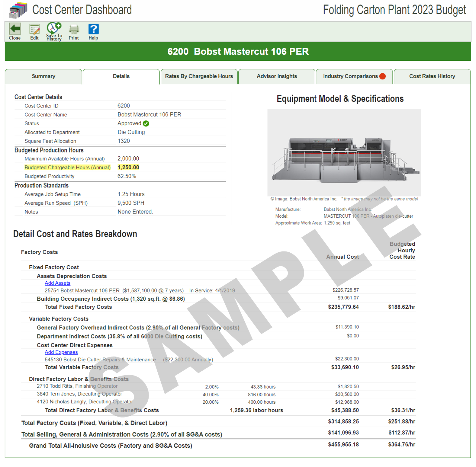Click Total Fixed Factory Costs $235,779.64
This screenshot has width=476, height=467.
tap(343, 307)
